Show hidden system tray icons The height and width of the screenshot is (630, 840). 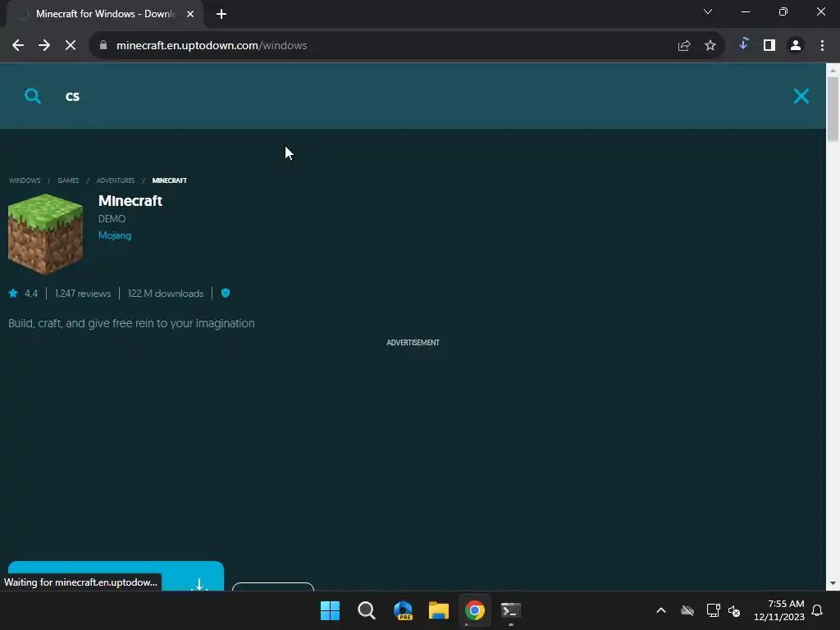point(661,610)
